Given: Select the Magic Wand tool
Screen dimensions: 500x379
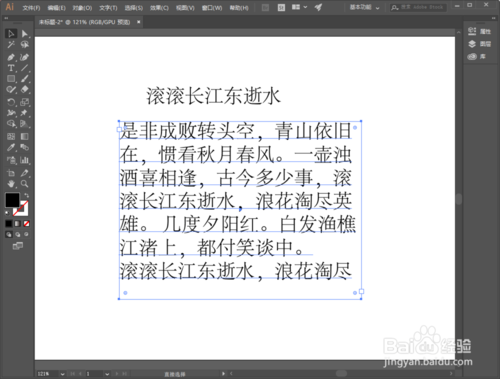Looking at the screenshot, I should pos(11,45).
